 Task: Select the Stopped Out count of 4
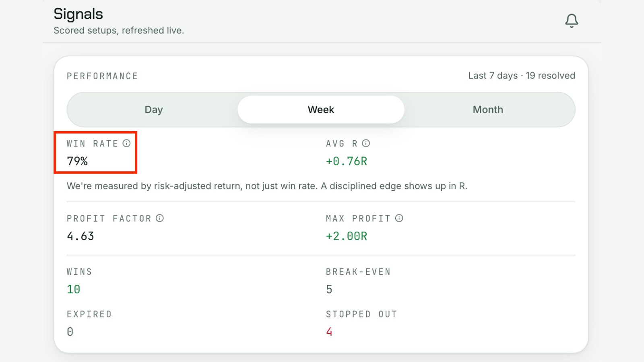coord(329,332)
